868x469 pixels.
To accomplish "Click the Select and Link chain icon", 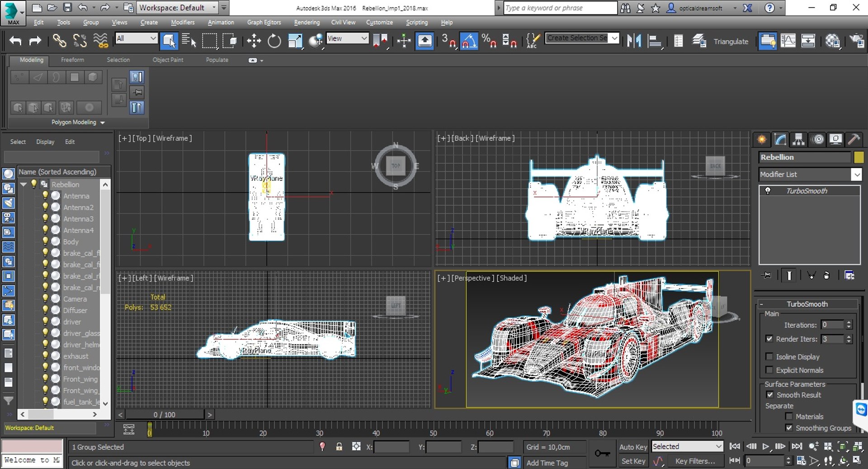I will pyautogui.click(x=59, y=41).
